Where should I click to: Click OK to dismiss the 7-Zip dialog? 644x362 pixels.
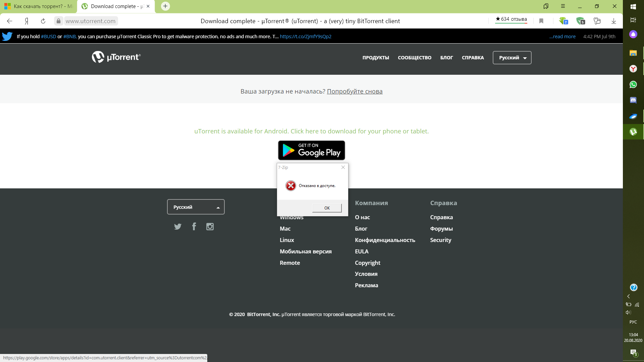click(x=327, y=208)
